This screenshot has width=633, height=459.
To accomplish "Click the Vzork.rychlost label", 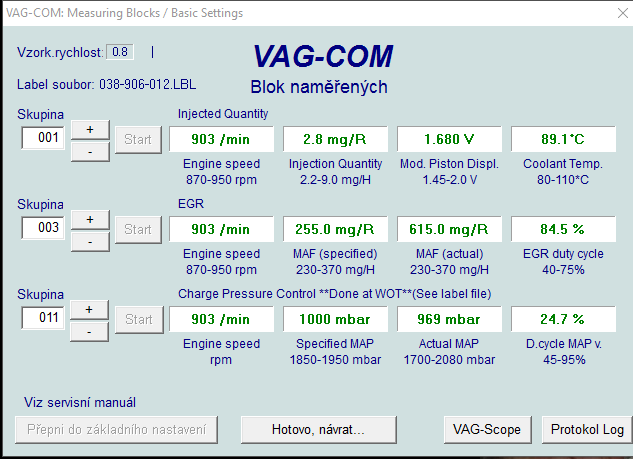I will pos(60,52).
